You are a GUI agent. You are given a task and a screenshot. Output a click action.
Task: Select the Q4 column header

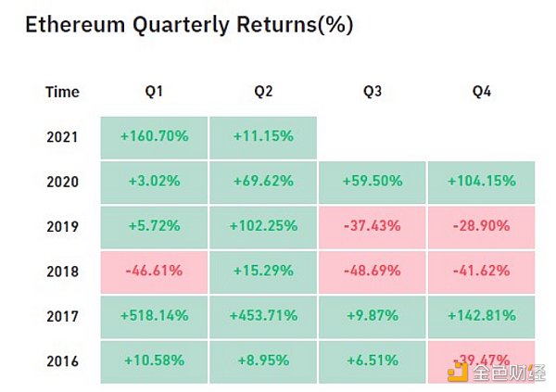(x=481, y=92)
